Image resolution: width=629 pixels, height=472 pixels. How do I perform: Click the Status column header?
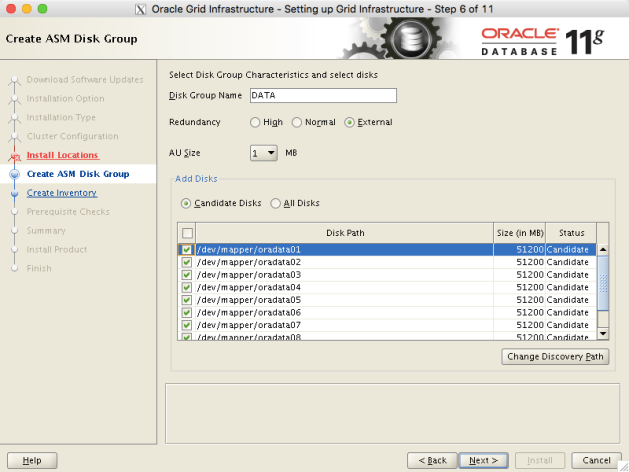pos(571,233)
